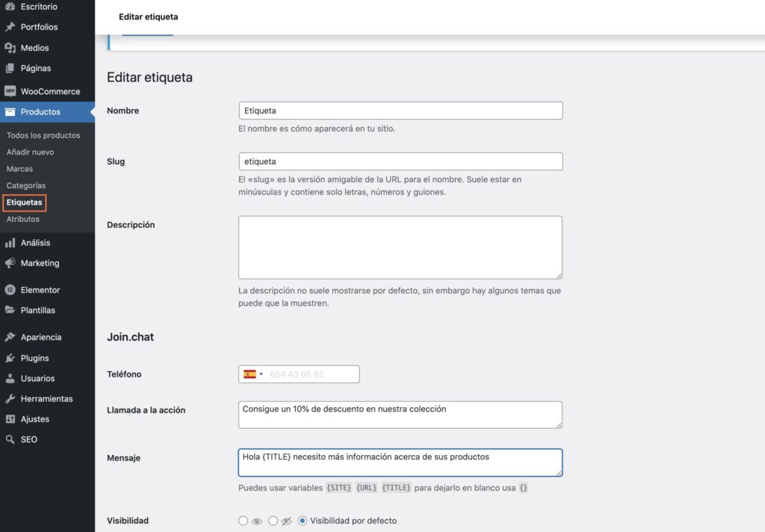Click Añadir nuevo product link
This screenshot has width=765, height=532.
click(30, 152)
